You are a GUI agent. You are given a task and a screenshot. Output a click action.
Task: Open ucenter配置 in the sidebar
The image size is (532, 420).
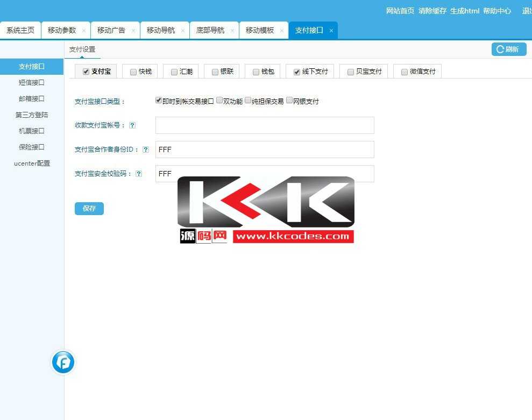[x=32, y=163]
